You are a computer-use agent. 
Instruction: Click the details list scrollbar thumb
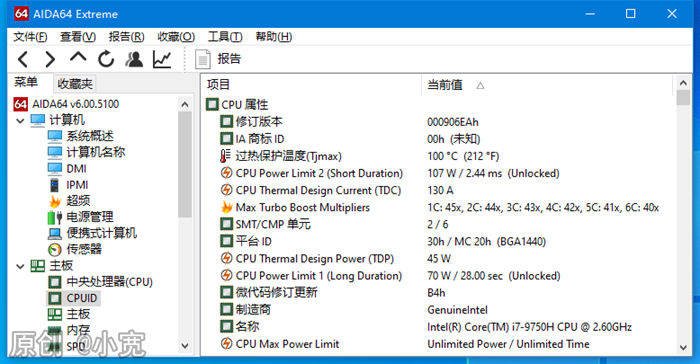tap(683, 97)
